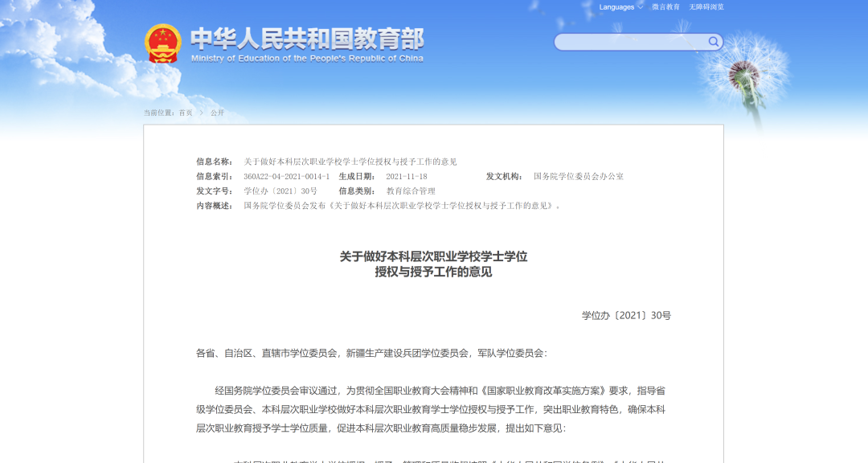Click the heading line 授权与授予工作的意见
The height and width of the screenshot is (463, 868).
coord(433,272)
